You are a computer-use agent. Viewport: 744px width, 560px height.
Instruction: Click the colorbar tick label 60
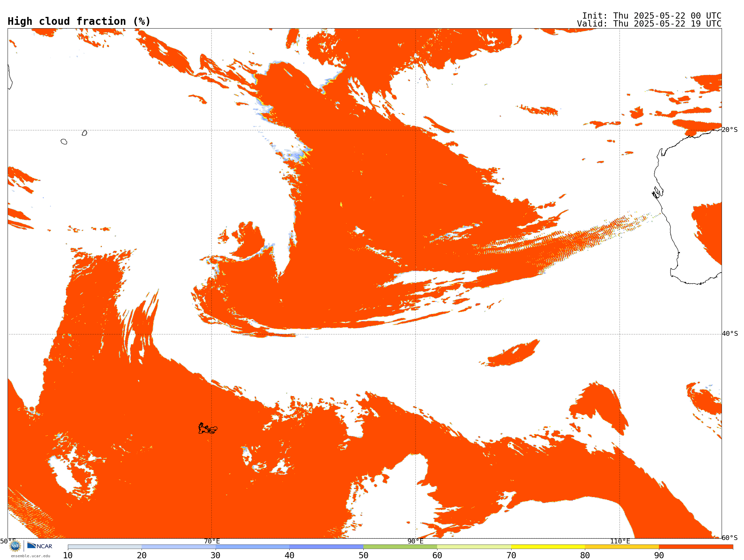pyautogui.click(x=437, y=556)
